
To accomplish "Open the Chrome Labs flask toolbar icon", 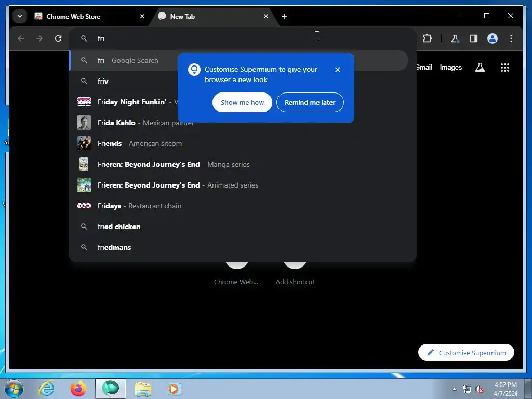I will 455,38.
